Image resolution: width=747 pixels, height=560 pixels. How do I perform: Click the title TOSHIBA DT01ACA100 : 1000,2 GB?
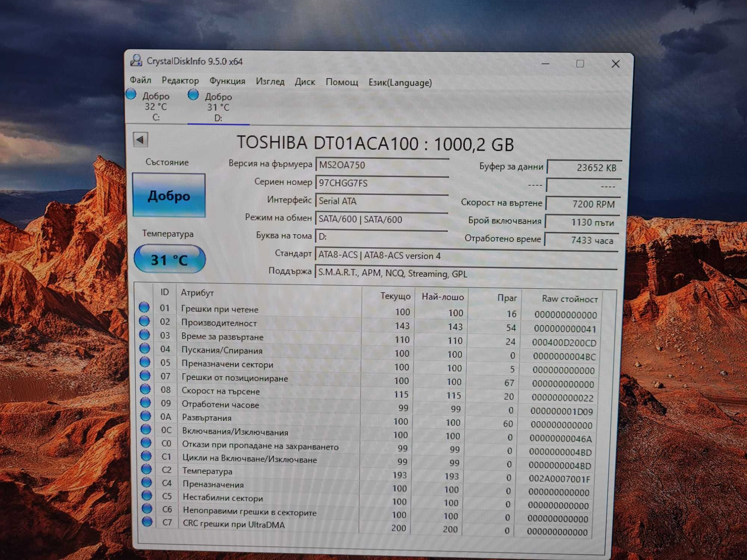[x=375, y=144]
